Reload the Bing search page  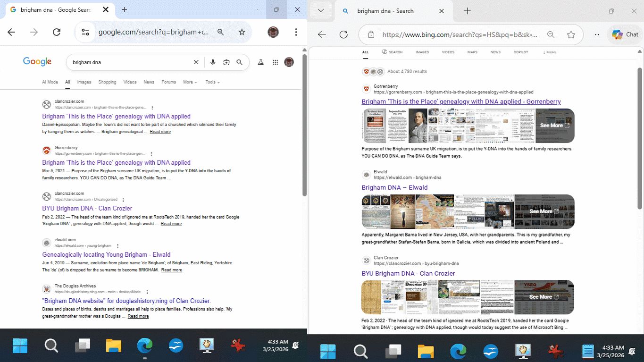pyautogui.click(x=343, y=34)
